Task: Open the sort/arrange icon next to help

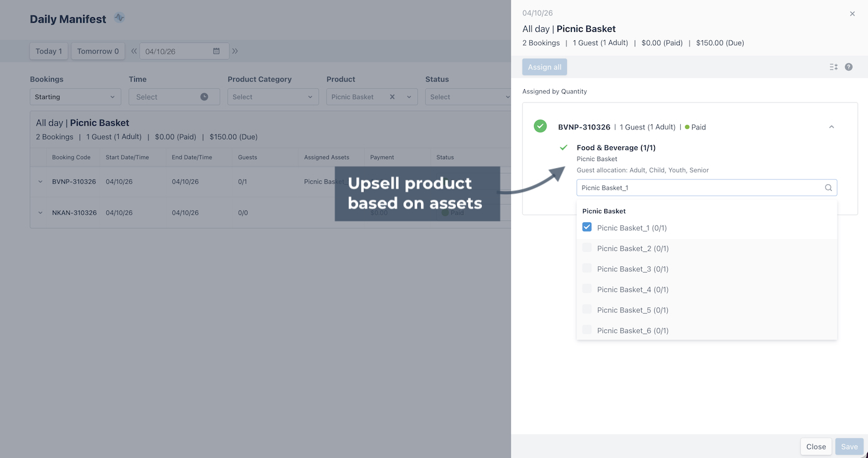Action: (834, 67)
